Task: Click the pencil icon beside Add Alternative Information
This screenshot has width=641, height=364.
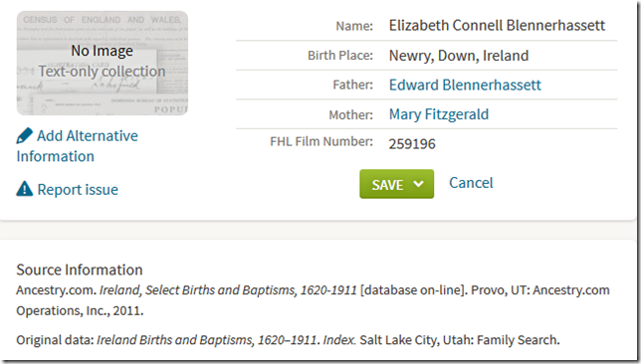Action: pos(25,135)
